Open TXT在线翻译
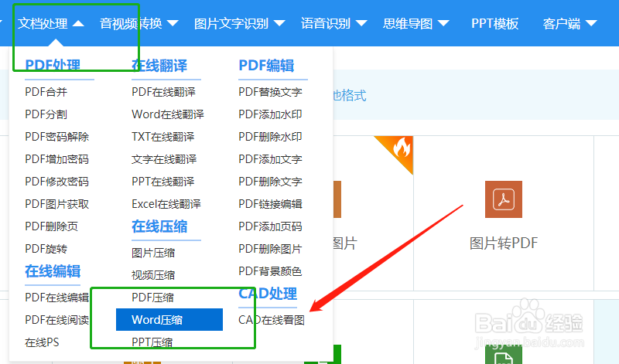 [163, 137]
